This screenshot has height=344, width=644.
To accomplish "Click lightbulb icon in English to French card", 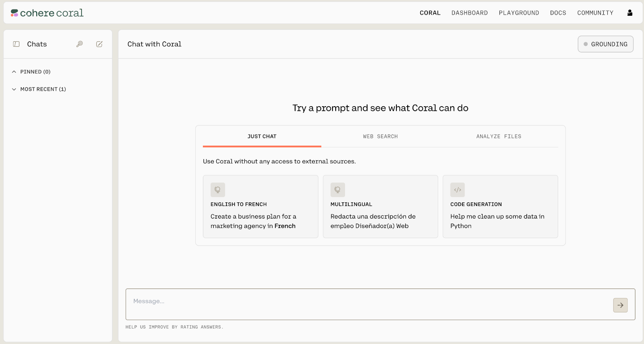I will click(217, 190).
